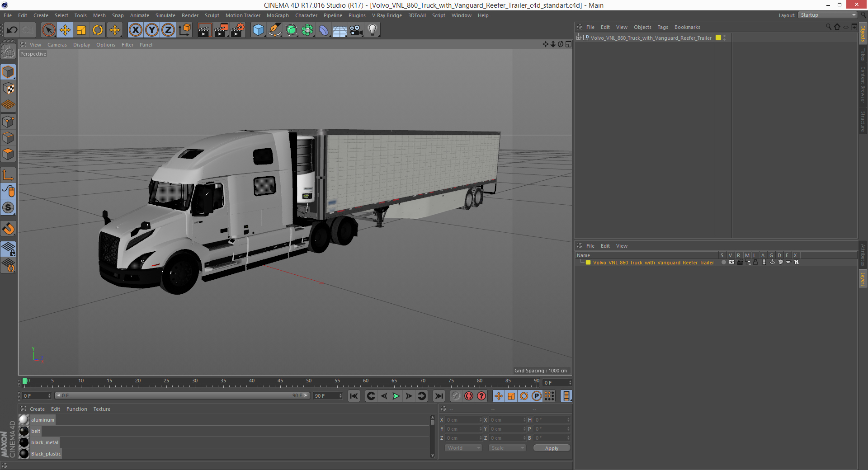Click Apply coordinates button
The image size is (868, 470).
tap(552, 448)
